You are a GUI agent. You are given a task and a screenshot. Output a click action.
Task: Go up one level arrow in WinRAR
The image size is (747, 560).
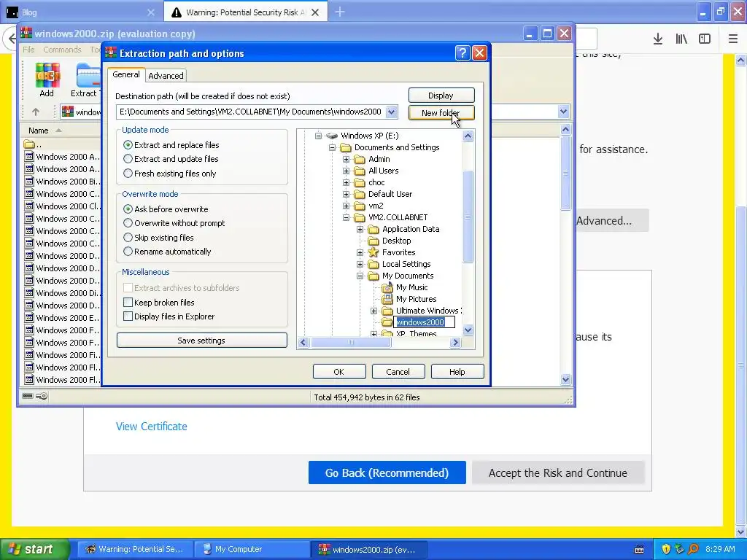36,112
